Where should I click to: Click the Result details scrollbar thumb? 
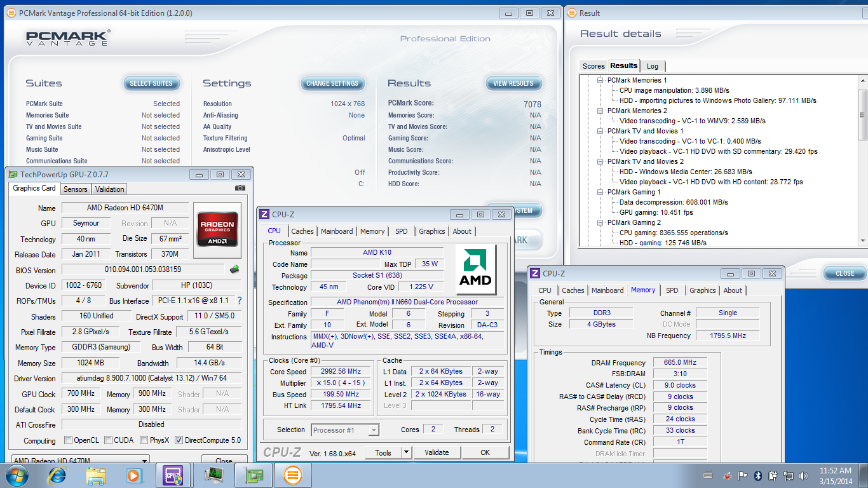pyautogui.click(x=862, y=114)
